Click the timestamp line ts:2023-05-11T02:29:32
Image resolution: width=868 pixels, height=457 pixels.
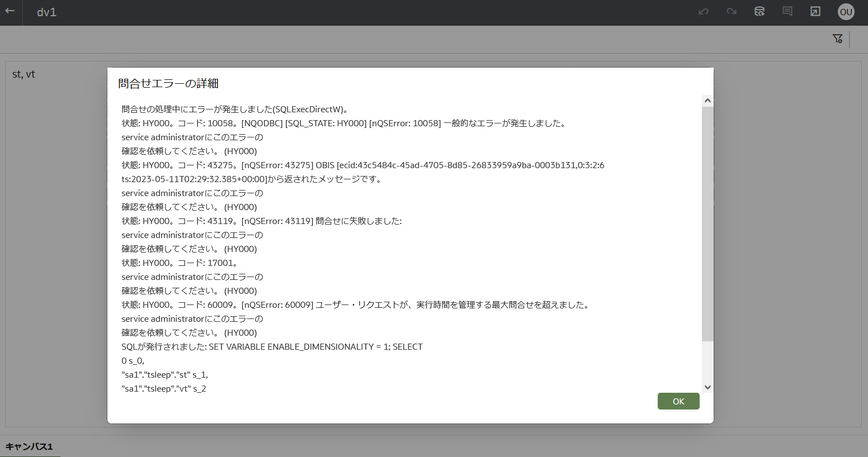(252, 179)
